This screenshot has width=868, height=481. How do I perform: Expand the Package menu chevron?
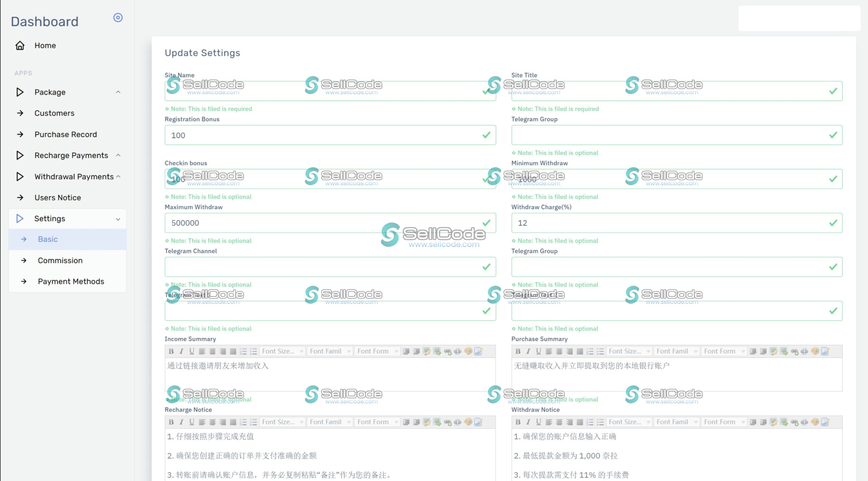(x=118, y=92)
